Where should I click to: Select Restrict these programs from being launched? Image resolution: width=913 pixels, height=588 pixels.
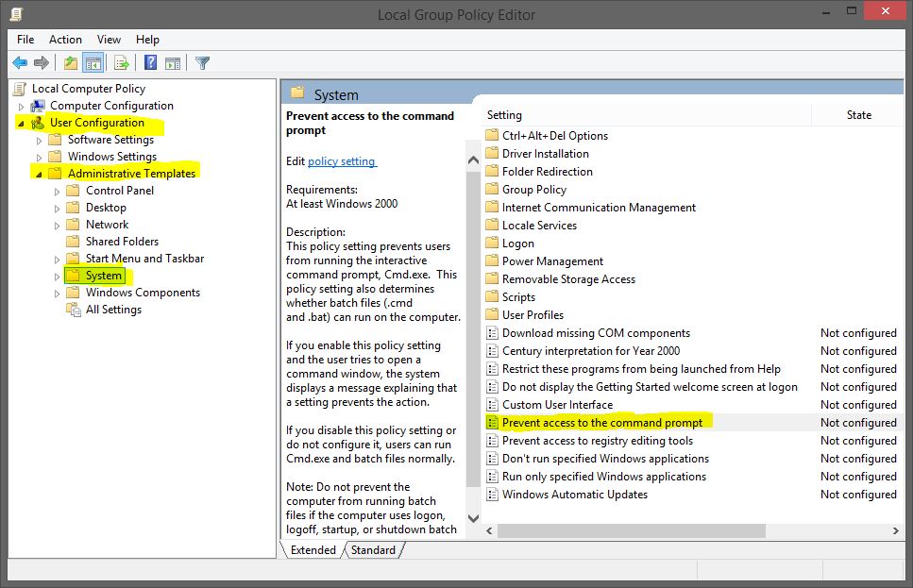coord(641,369)
